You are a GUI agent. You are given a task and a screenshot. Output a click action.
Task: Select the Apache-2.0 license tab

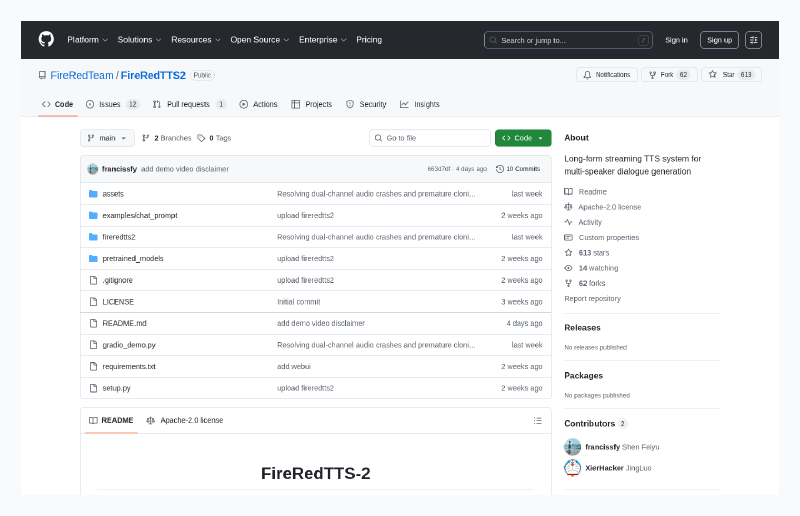tap(185, 420)
